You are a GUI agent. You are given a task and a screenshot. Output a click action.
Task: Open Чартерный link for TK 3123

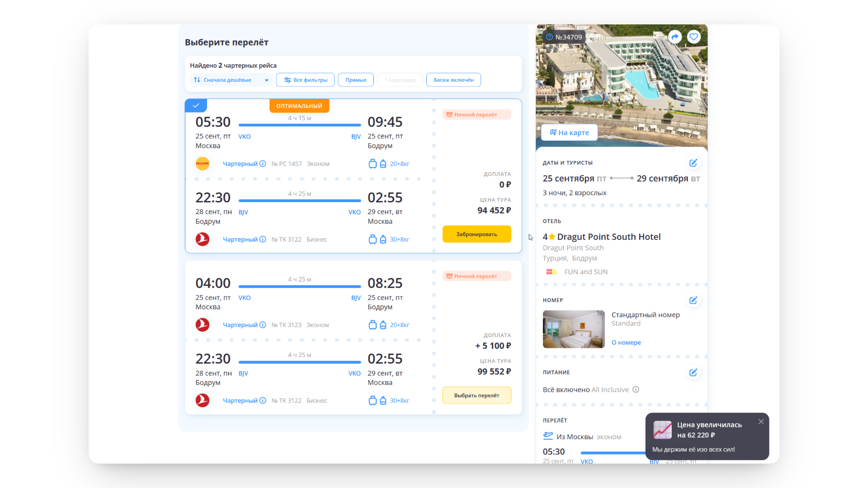240,325
